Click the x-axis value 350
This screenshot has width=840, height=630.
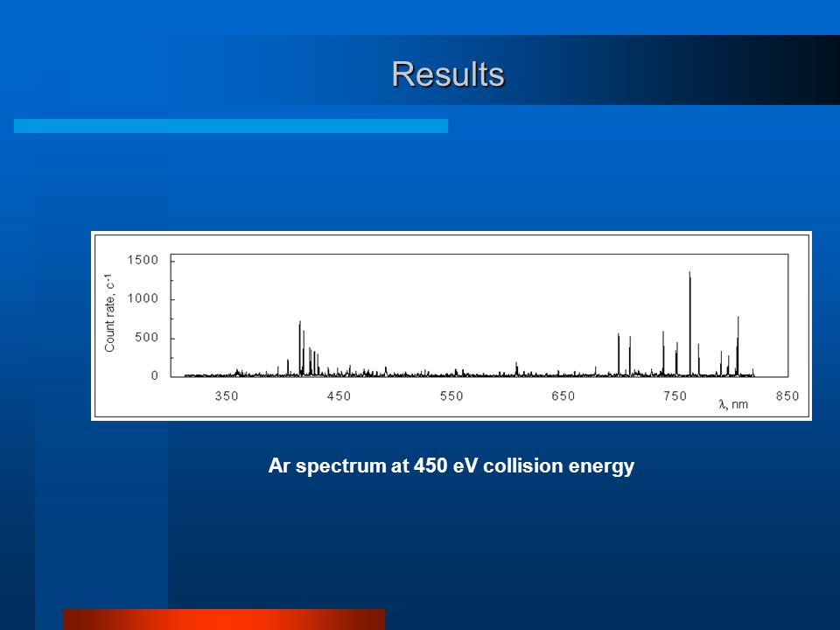pyautogui.click(x=227, y=395)
